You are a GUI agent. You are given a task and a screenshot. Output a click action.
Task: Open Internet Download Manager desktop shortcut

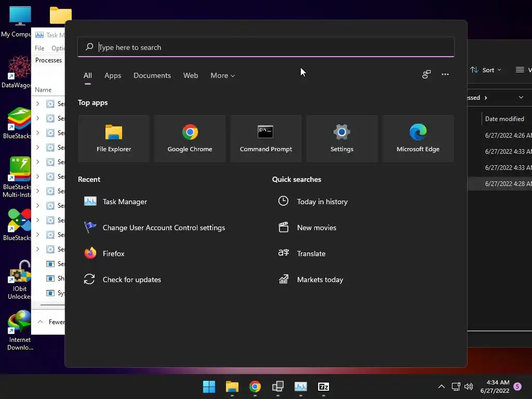20,330
